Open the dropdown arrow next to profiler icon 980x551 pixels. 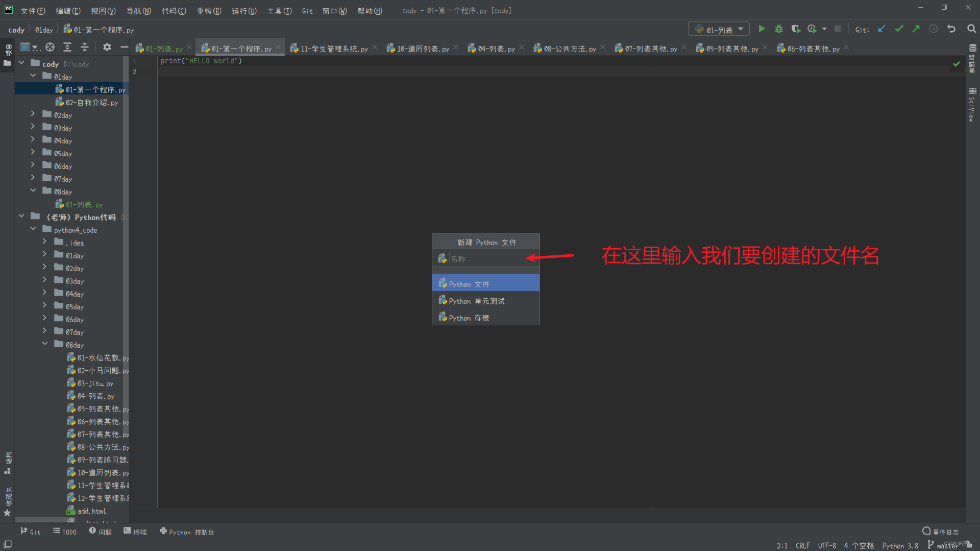[x=824, y=29]
